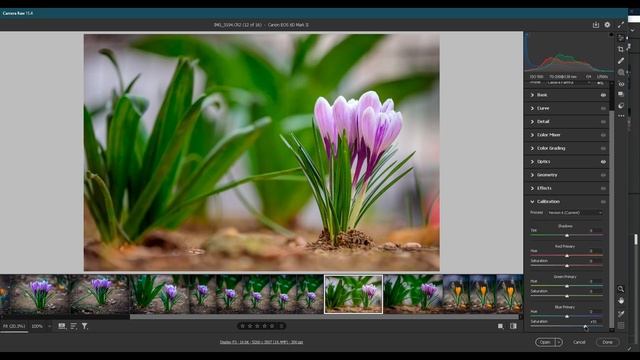
Task: Click the filmstrip filter funnel icon
Action: pyautogui.click(x=84, y=326)
